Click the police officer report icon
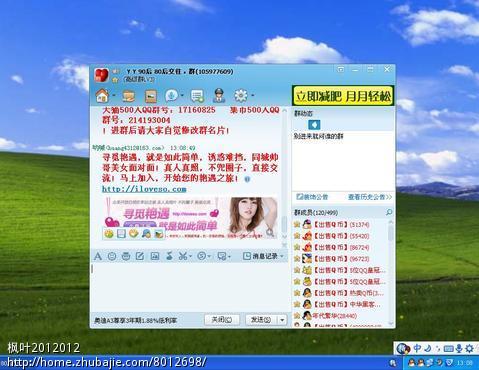Image resolution: width=479 pixels, height=370 pixels. tap(219, 96)
